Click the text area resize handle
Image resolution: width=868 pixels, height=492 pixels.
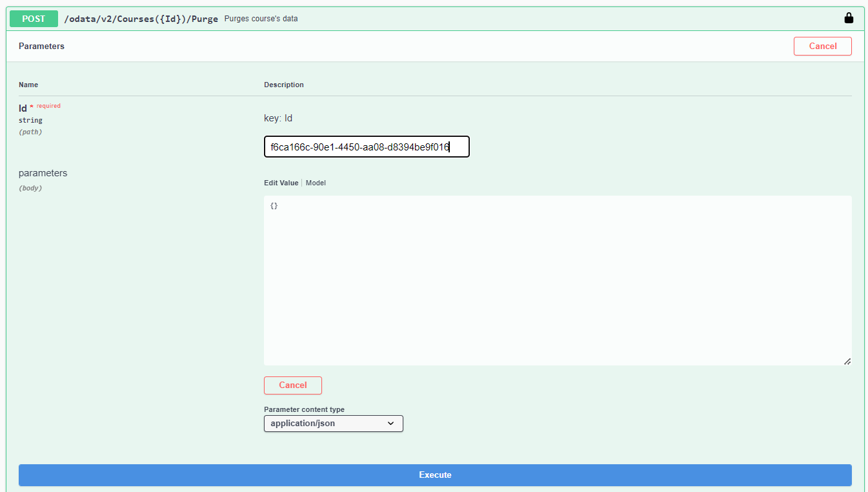pos(847,361)
